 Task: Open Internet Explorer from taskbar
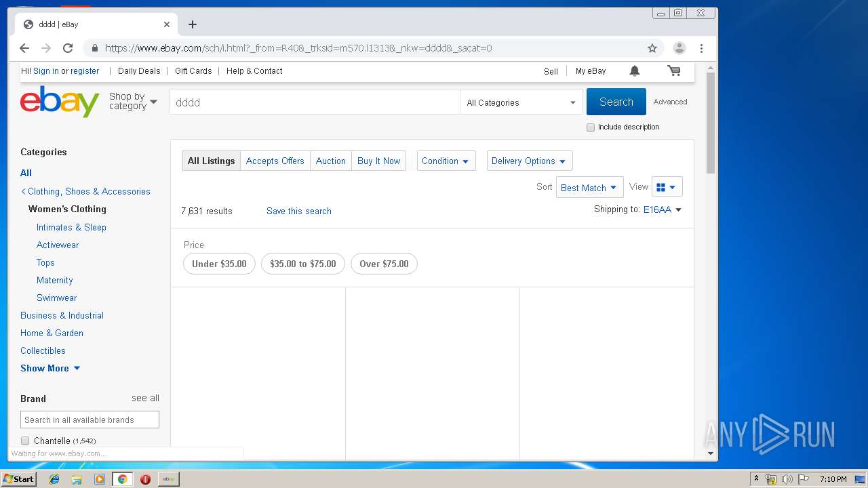coord(54,479)
